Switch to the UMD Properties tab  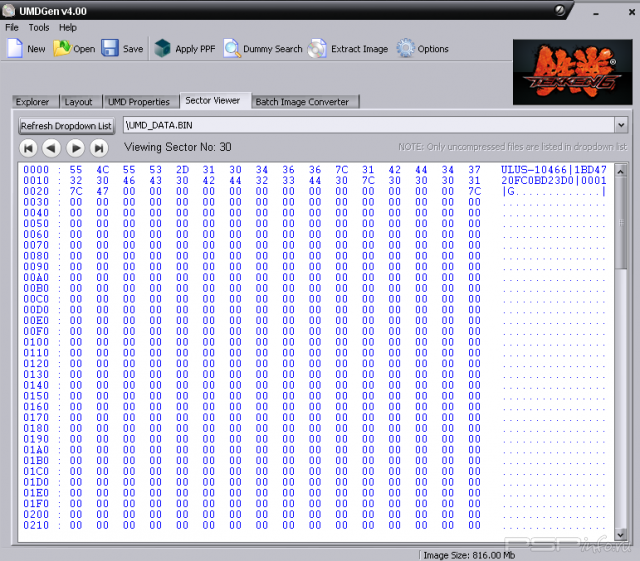click(139, 102)
